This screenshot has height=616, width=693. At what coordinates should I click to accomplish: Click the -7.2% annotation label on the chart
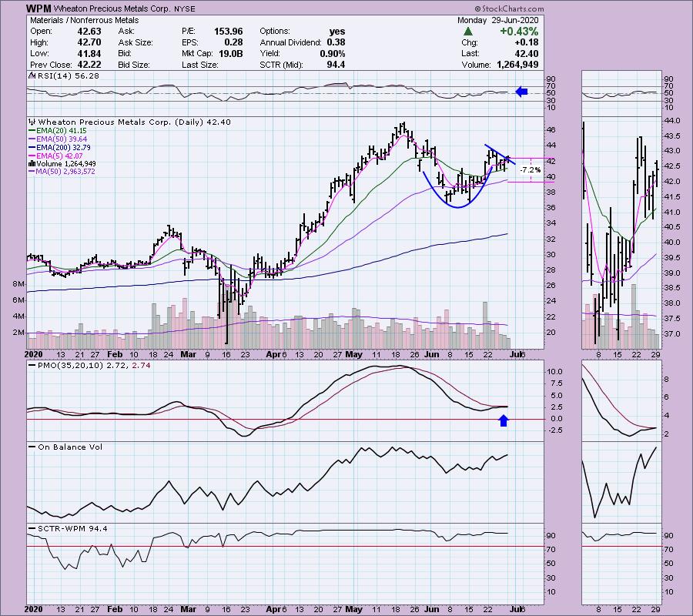click(x=530, y=170)
